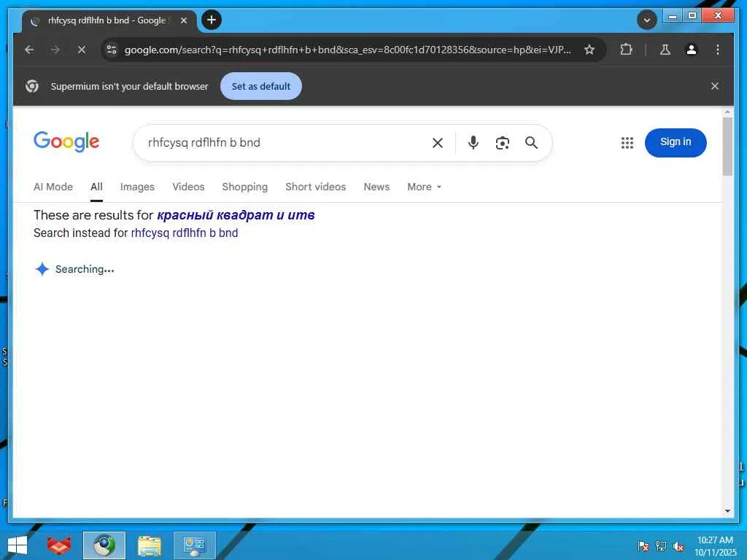
Task: Set Supermium as default browser
Action: [x=261, y=86]
